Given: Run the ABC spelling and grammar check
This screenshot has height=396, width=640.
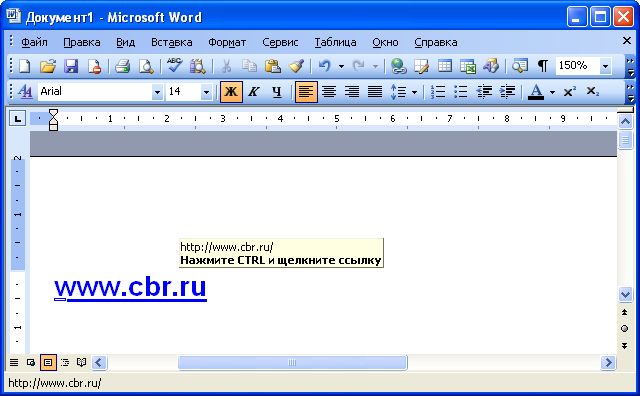Looking at the screenshot, I should (175, 66).
